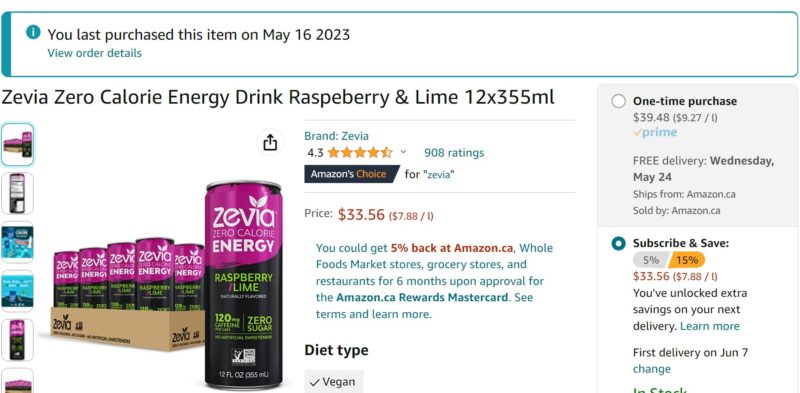Choose the 5% savings pill

click(649, 260)
